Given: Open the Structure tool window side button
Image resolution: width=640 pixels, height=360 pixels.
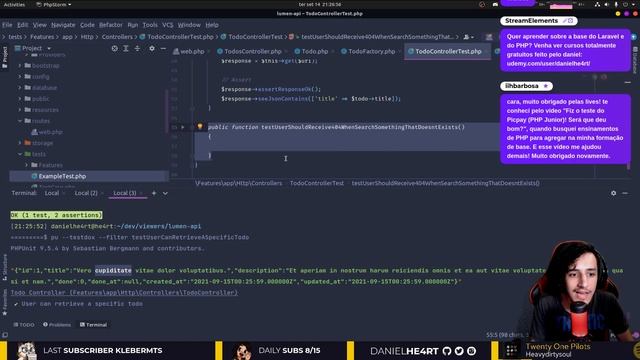Looking at the screenshot, I should tap(4, 267).
